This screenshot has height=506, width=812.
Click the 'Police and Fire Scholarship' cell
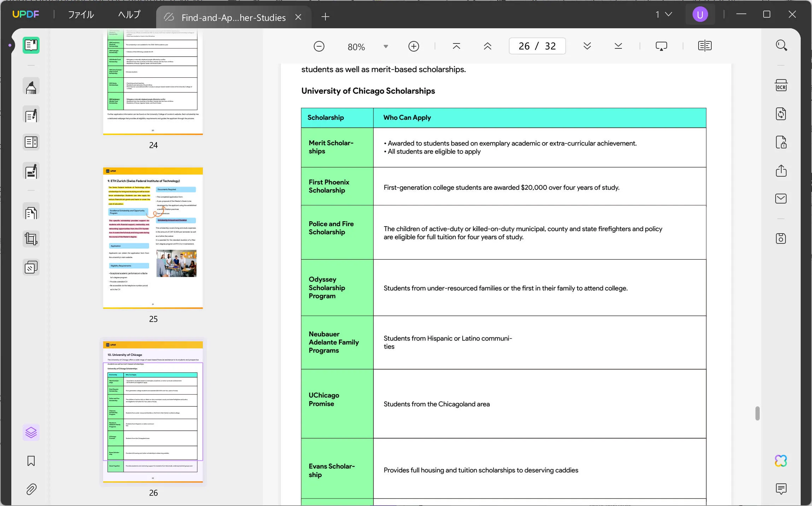click(x=337, y=232)
